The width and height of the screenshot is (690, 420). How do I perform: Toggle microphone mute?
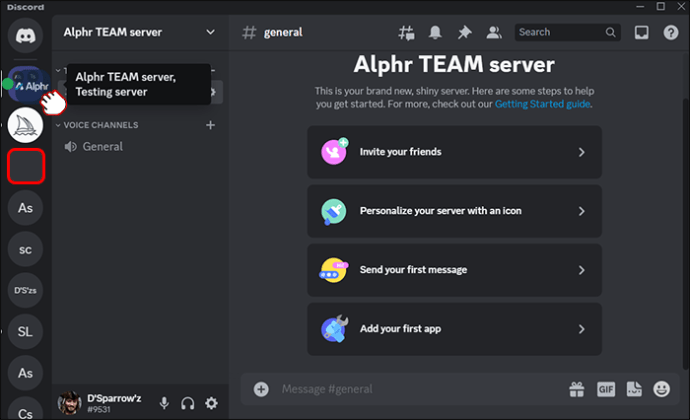tap(164, 403)
